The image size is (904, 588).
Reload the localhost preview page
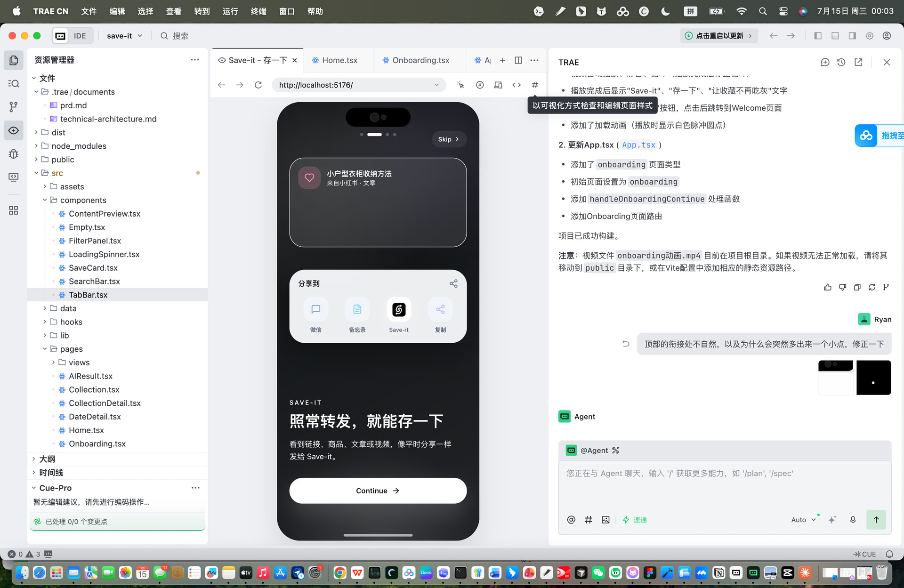pos(258,85)
